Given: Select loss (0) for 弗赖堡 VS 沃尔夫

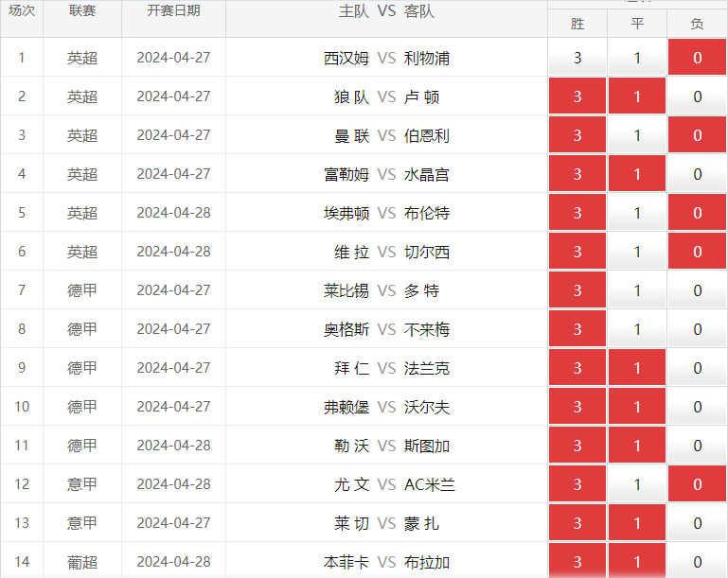Looking at the screenshot, I should pyautogui.click(x=698, y=407).
